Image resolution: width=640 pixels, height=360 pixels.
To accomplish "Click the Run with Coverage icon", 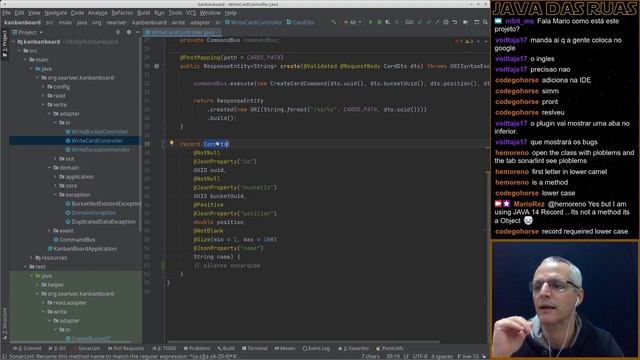I will (388, 22).
